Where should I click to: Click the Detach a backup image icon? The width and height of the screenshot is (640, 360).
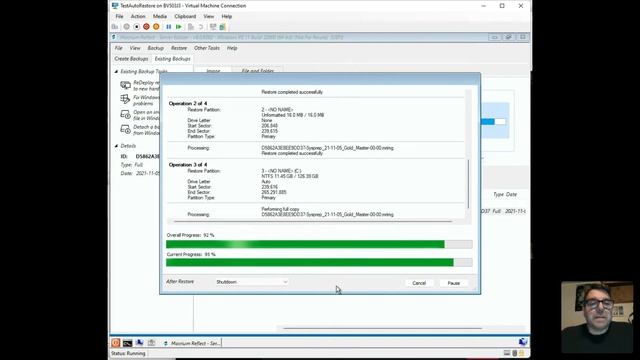point(125,129)
